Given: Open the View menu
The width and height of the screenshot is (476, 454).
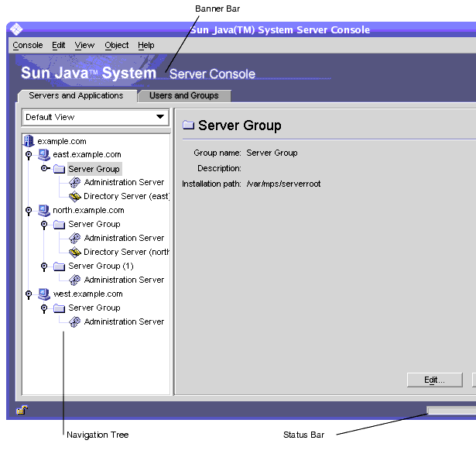Looking at the screenshot, I should [84, 45].
